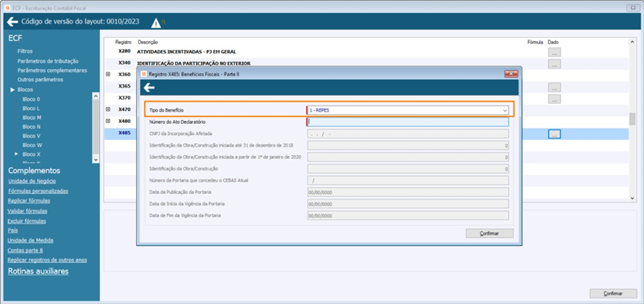Select Parâmetros de tributação
644x304 pixels.
[47, 60]
